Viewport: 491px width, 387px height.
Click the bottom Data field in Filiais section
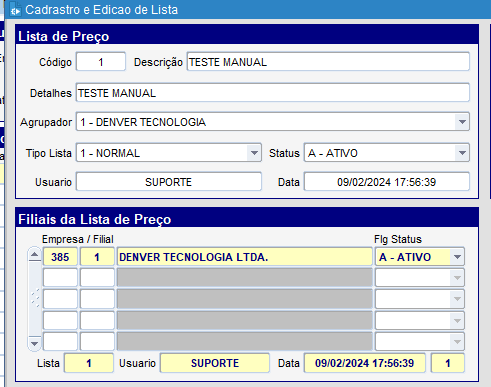(365, 363)
